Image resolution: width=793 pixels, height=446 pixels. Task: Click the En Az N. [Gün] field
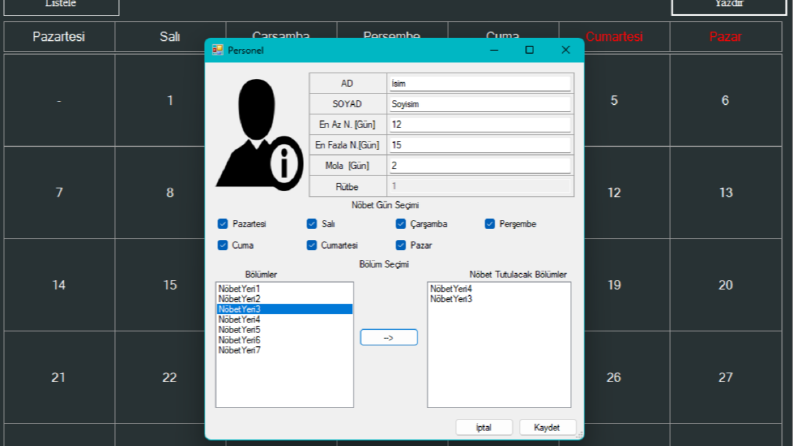pyautogui.click(x=480, y=124)
